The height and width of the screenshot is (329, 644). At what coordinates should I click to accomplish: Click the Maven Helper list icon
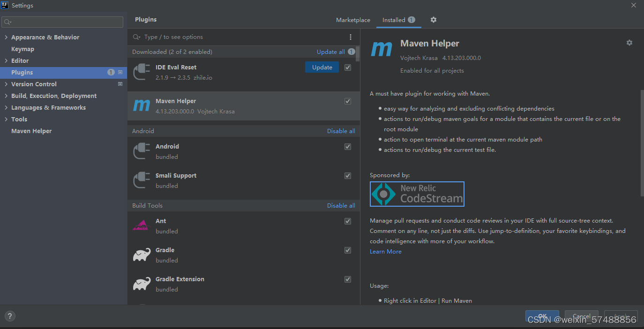(142, 106)
